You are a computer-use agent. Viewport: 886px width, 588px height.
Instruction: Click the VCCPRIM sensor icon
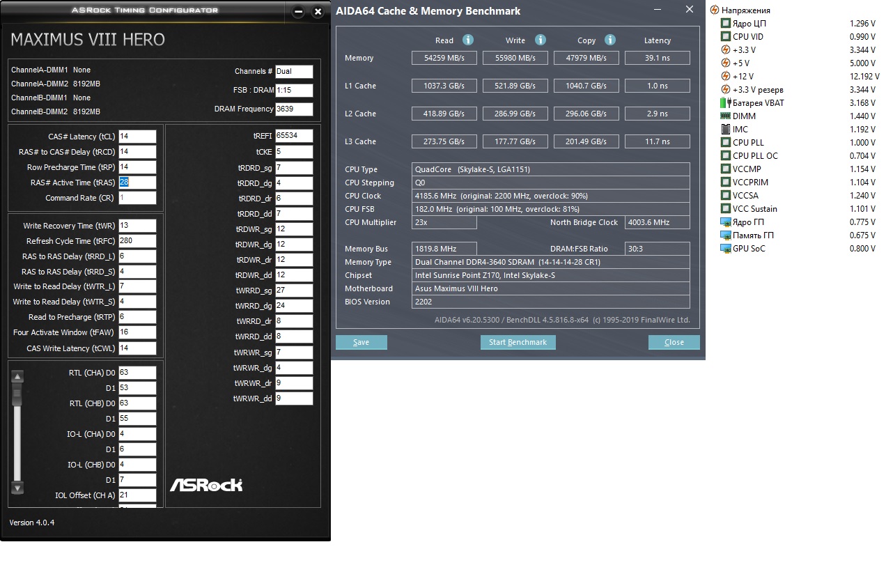pyautogui.click(x=726, y=183)
